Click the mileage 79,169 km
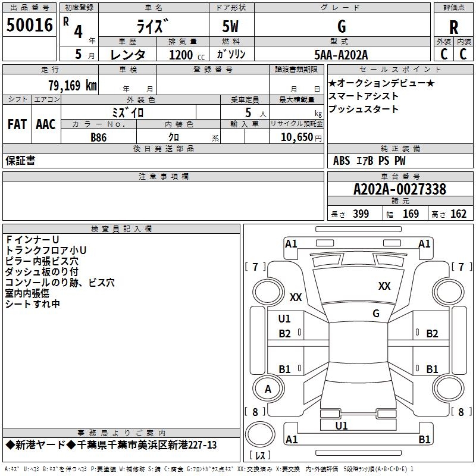This screenshot has width=476, height=476. click(73, 85)
